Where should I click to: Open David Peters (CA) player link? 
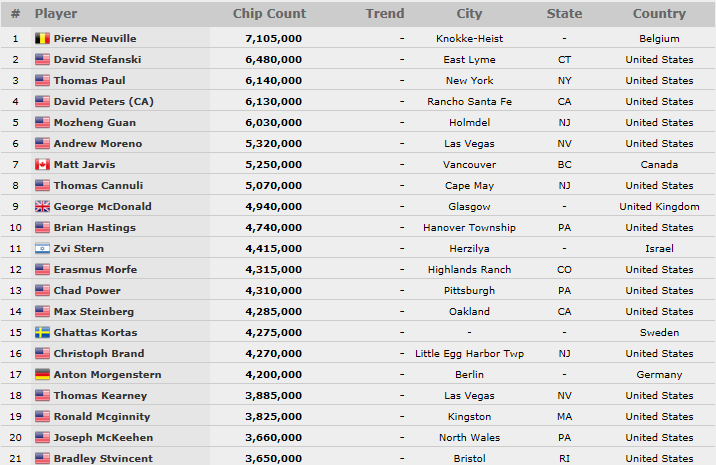(104, 101)
